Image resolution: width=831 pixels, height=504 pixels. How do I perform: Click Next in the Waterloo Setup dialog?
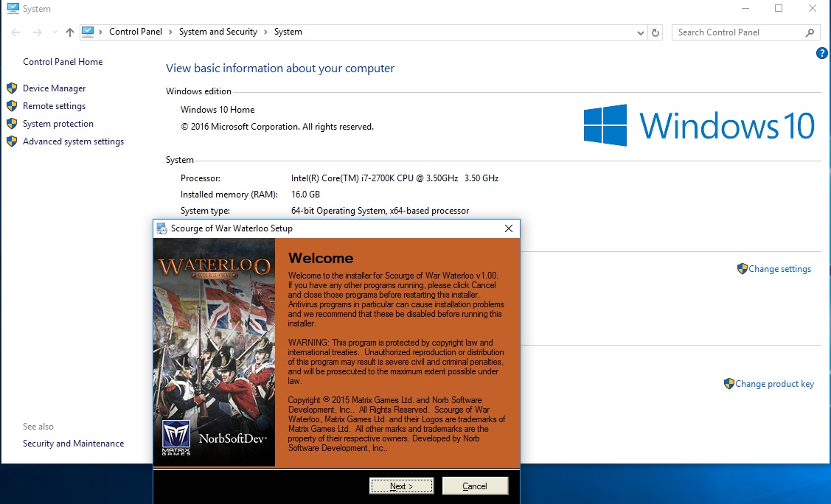point(401,486)
